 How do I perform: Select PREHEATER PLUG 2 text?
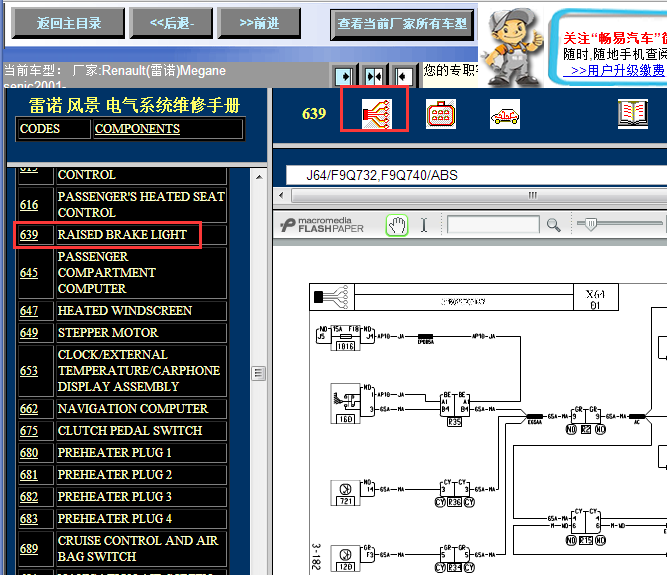(x=114, y=475)
